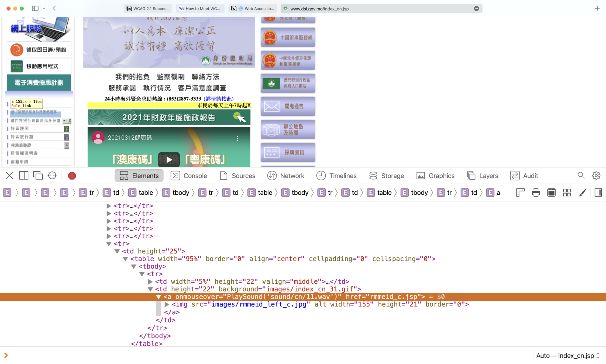Screen dimensions: 606x364
Task: Dock inspector to side of window
Action: (24, 176)
